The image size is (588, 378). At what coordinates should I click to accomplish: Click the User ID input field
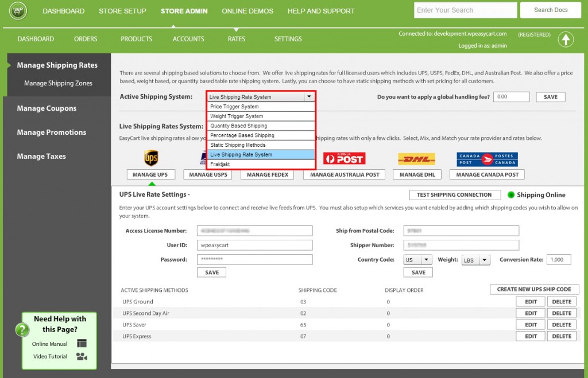pyautogui.click(x=254, y=245)
